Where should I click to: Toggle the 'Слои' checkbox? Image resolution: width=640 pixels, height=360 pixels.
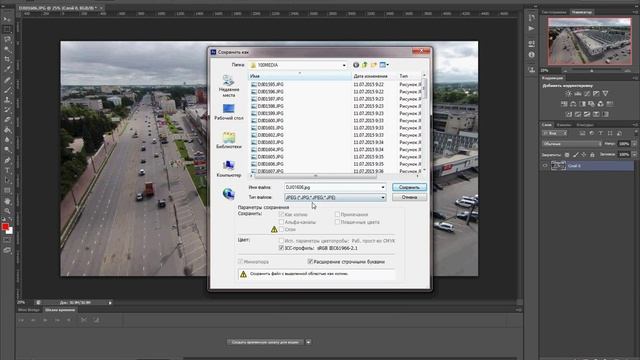pos(281,229)
